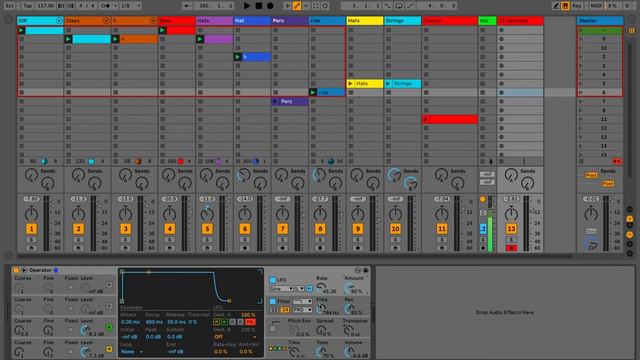
Task: Open the filter type dropdown next to Filter
Action: [302, 301]
